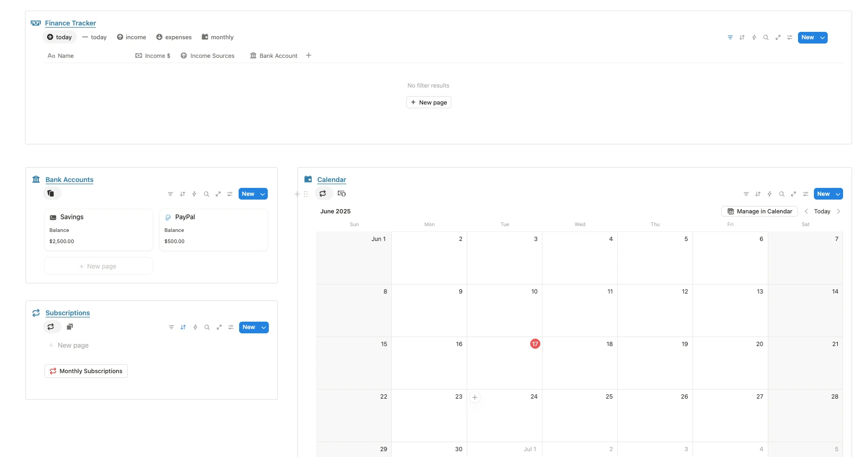
Task: Click the plus icon on June 24 cell
Action: 475,397
